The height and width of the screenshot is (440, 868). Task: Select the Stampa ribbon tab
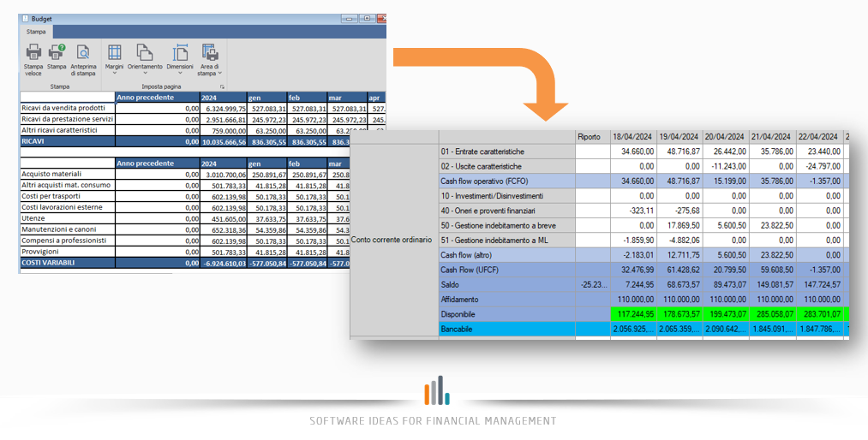click(x=36, y=32)
